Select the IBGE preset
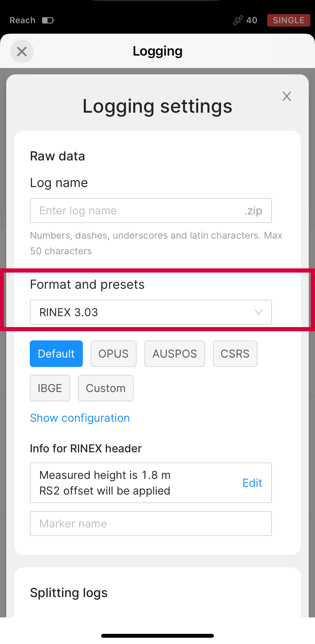The image size is (315, 644). point(50,388)
